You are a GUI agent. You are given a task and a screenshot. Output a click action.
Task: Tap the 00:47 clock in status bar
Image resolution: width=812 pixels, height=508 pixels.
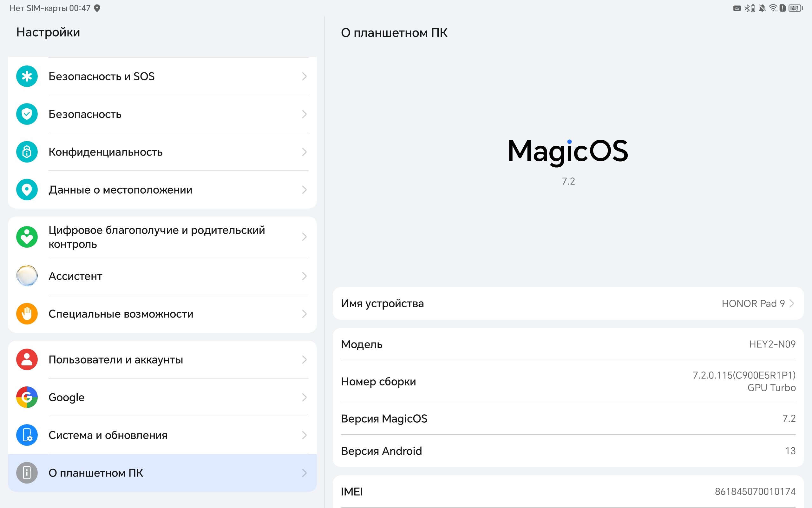80,8
